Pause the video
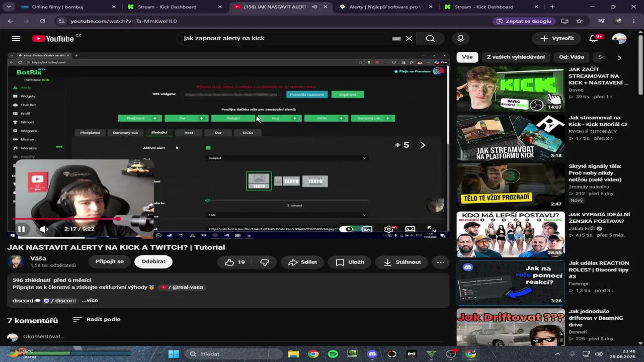The height and width of the screenshot is (362, 644). [22, 229]
